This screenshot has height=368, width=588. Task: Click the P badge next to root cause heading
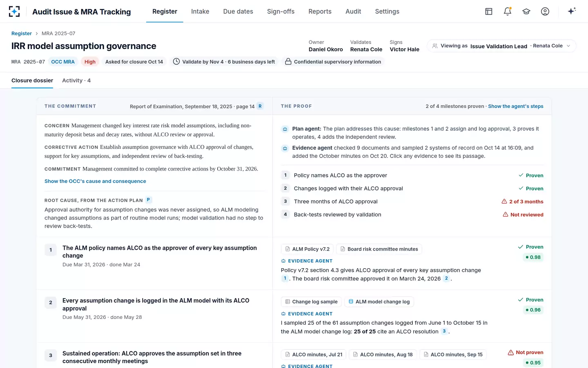149,200
